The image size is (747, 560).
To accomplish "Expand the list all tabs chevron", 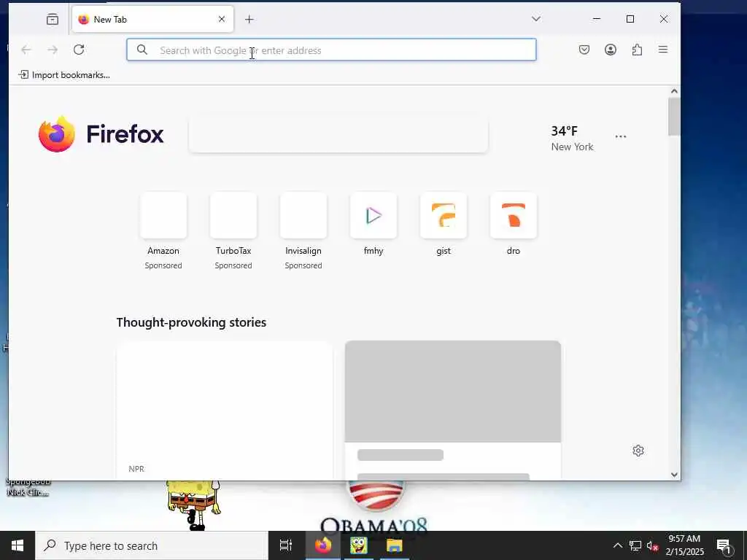I will 536,19.
